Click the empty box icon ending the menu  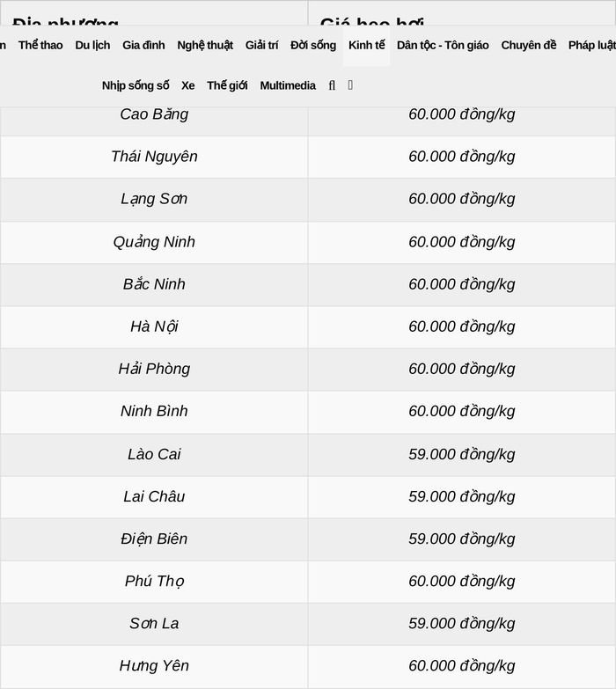350,85
